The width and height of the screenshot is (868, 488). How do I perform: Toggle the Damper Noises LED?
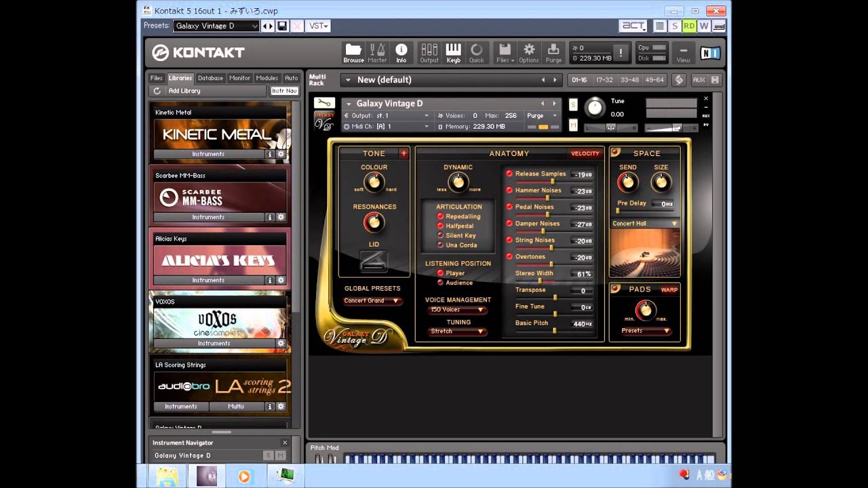[509, 224]
